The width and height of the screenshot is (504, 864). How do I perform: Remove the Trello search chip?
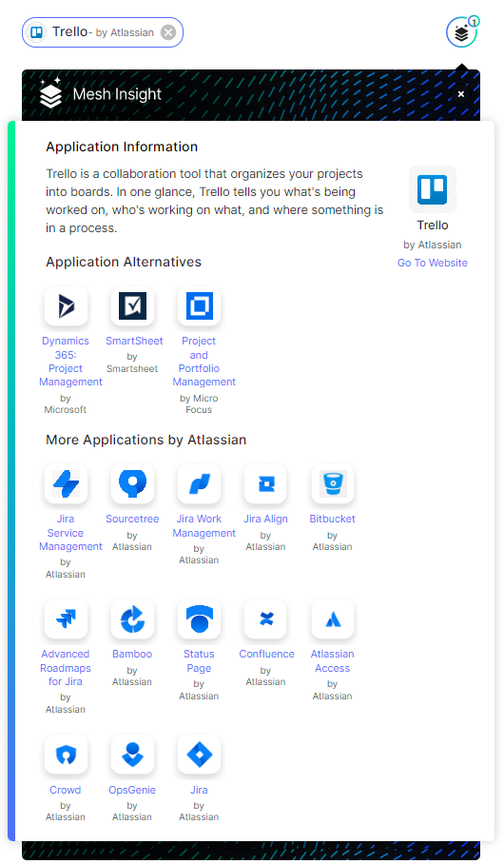168,32
